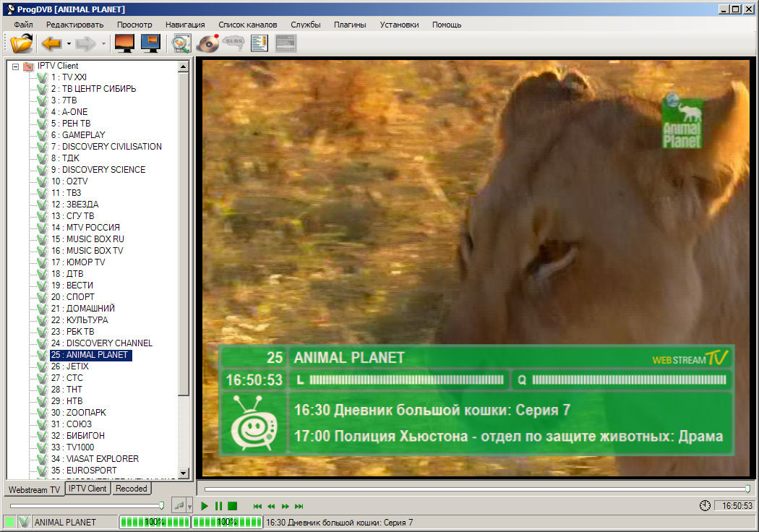The image size is (759, 532).
Task: Open the Список каналов menu
Action: pyautogui.click(x=247, y=24)
